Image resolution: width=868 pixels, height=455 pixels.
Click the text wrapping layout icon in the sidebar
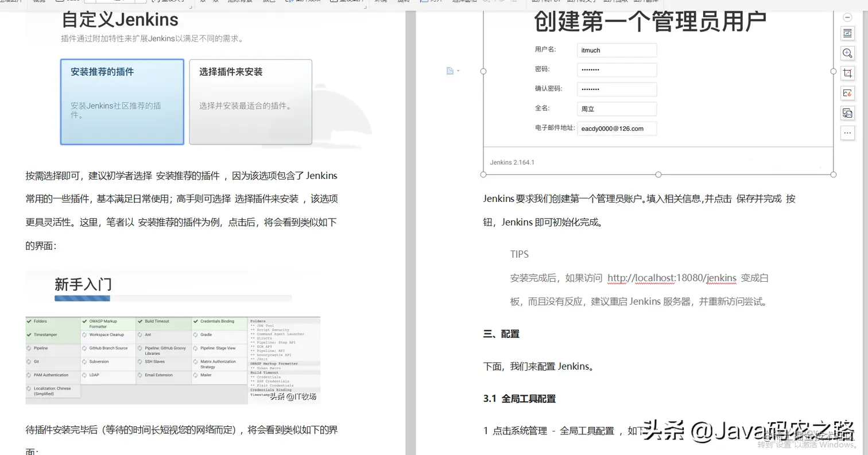pyautogui.click(x=847, y=33)
